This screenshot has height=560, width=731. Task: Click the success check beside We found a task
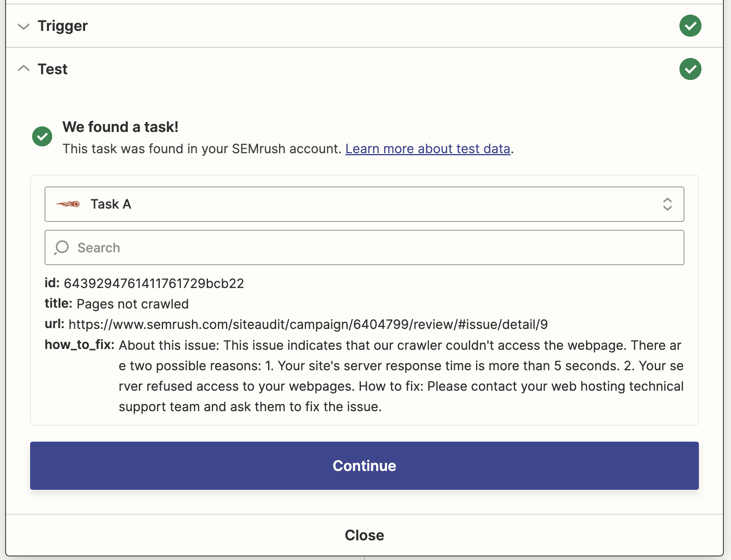[42, 136]
